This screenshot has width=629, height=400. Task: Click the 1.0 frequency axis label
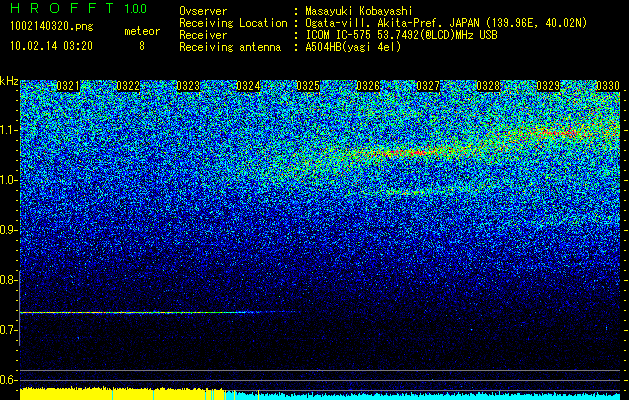8,180
